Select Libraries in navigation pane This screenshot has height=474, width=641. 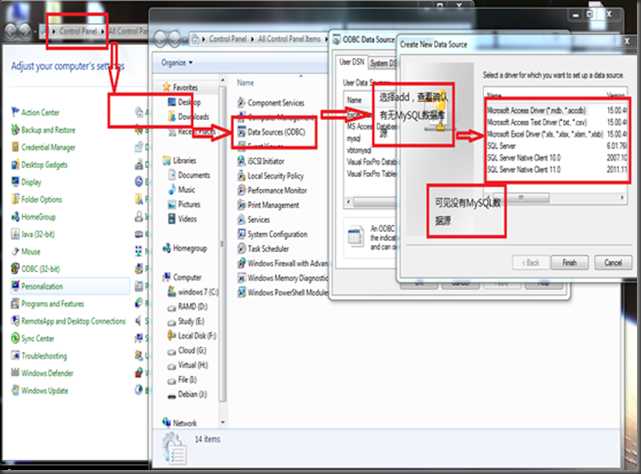click(x=180, y=160)
